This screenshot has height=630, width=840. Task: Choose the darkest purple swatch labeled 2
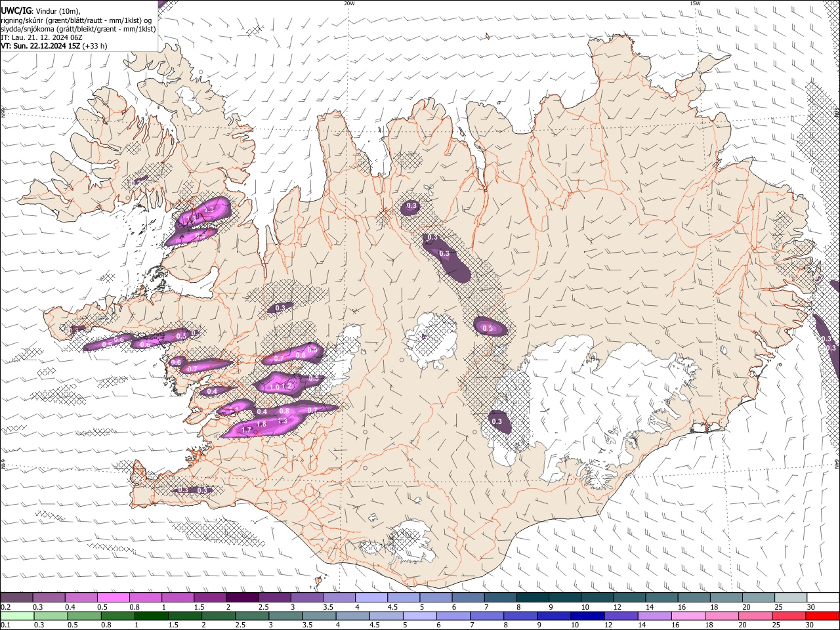241,597
